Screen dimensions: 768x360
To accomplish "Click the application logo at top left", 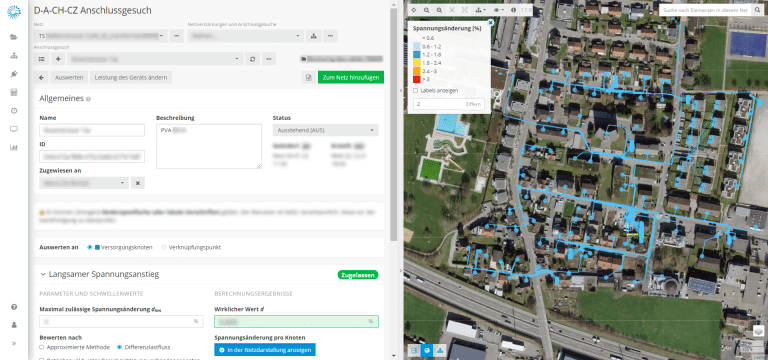I will click(14, 11).
